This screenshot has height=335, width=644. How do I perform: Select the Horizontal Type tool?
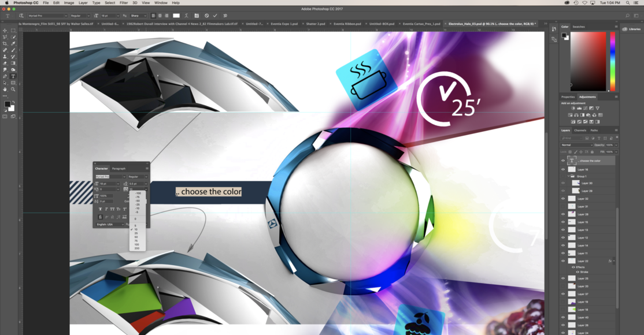pos(13,76)
